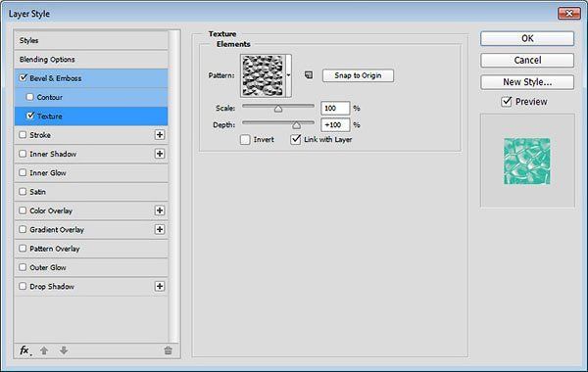Select the Contour row label
Screen dimensions: 588x372
pos(50,97)
